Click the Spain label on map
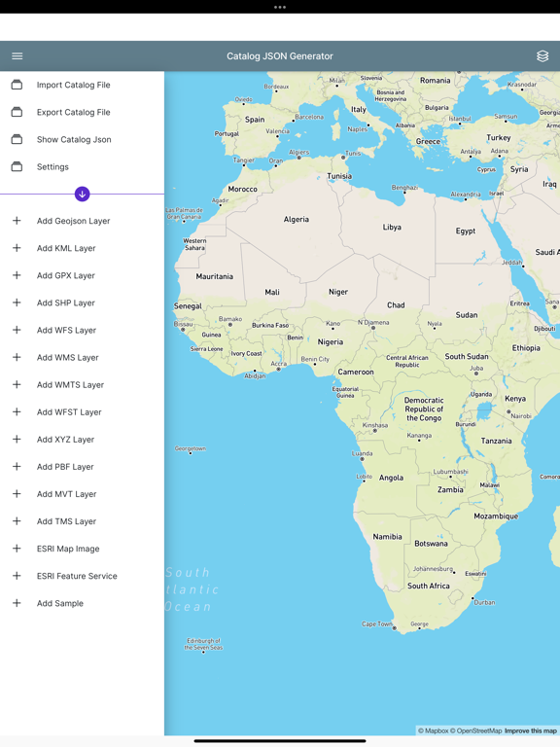The image size is (560, 747). click(x=255, y=120)
